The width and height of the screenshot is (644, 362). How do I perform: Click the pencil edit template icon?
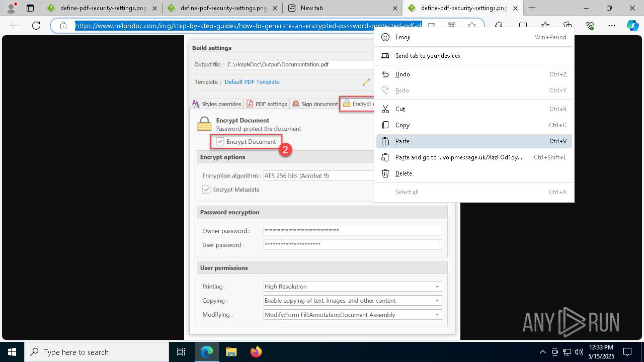366,82
